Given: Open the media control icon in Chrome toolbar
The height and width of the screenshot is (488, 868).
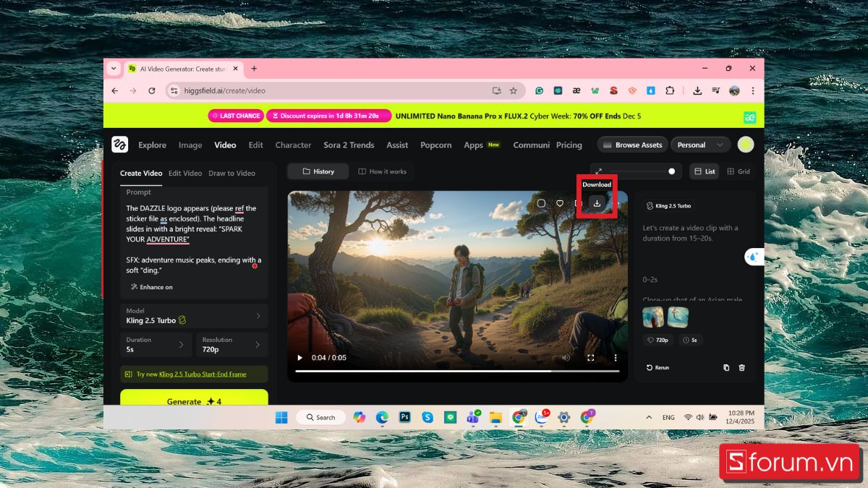Looking at the screenshot, I should tap(716, 90).
